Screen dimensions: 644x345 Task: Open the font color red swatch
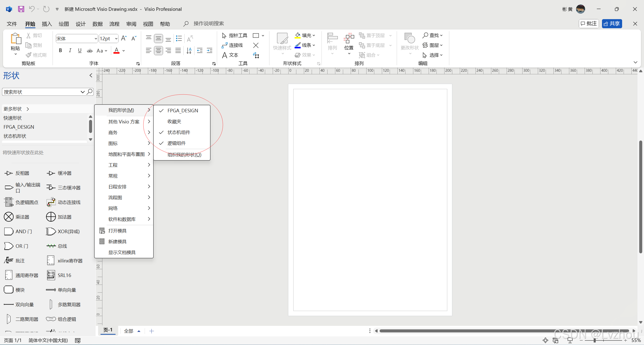116,51
